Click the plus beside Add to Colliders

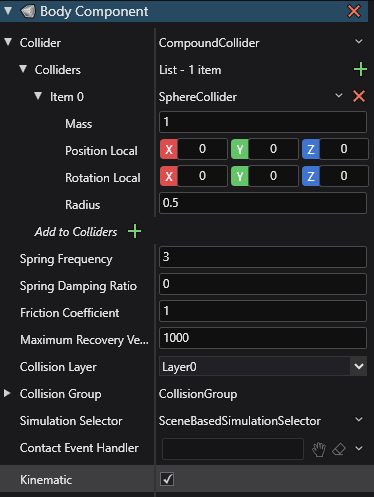pyautogui.click(x=134, y=231)
